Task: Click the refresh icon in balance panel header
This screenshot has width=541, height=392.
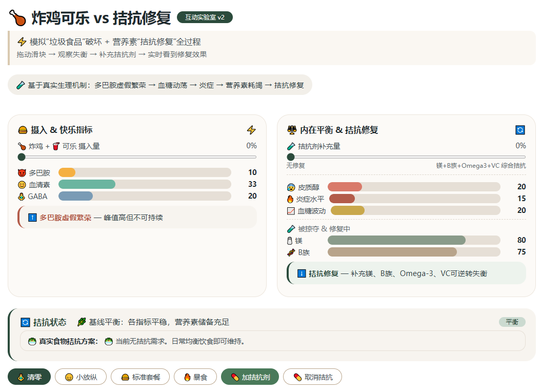Action: (x=520, y=130)
